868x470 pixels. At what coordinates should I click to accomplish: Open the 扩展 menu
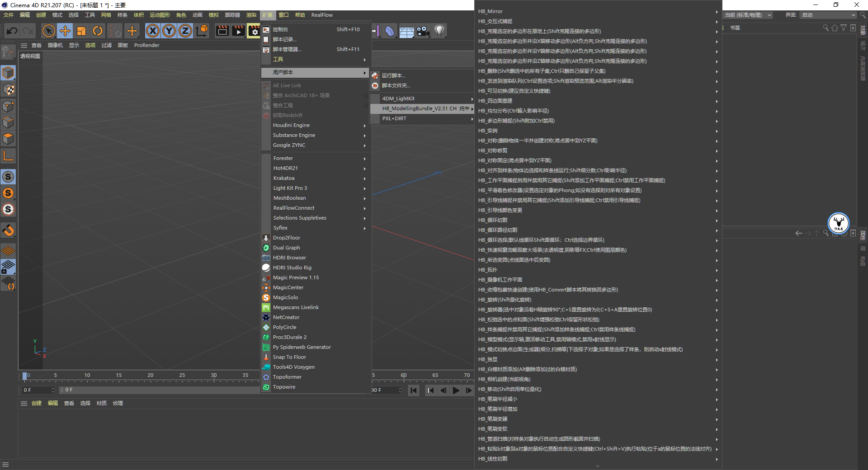(267, 15)
